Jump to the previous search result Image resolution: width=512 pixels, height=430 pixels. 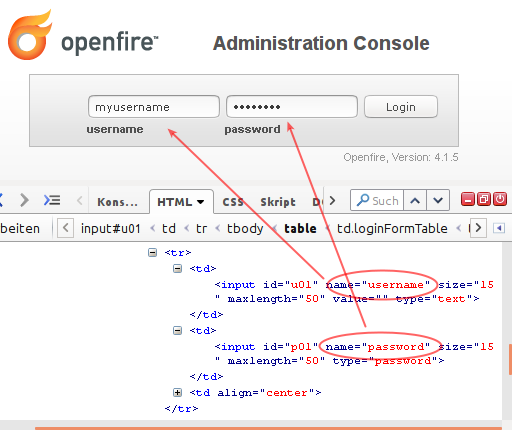pyautogui.click(x=415, y=201)
